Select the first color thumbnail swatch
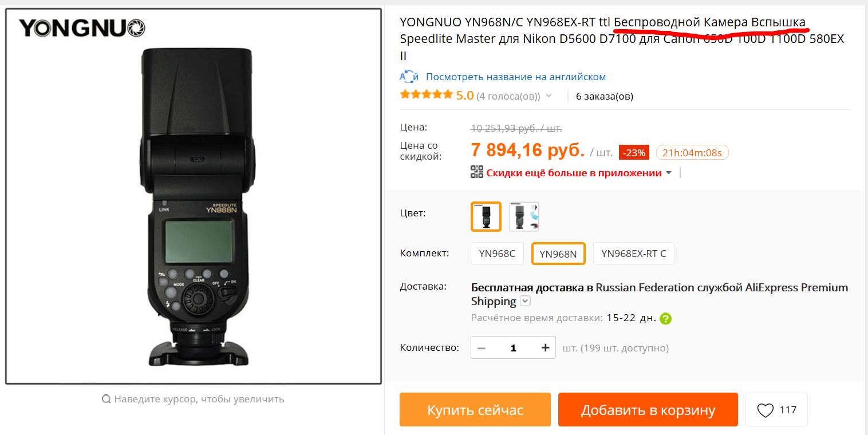The height and width of the screenshot is (435, 868). coord(486,216)
